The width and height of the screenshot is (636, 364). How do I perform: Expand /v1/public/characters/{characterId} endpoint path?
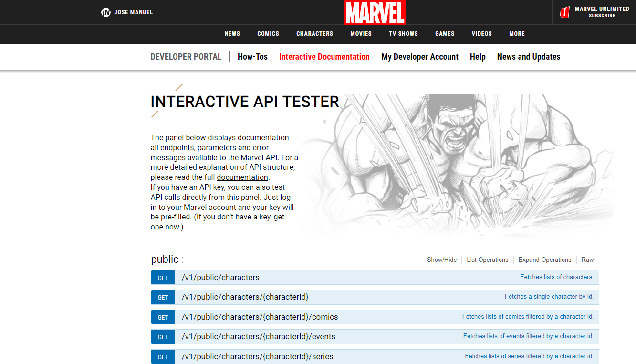(245, 297)
